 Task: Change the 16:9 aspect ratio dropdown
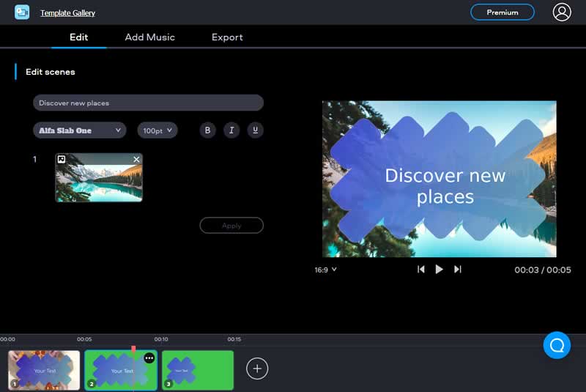[325, 270]
